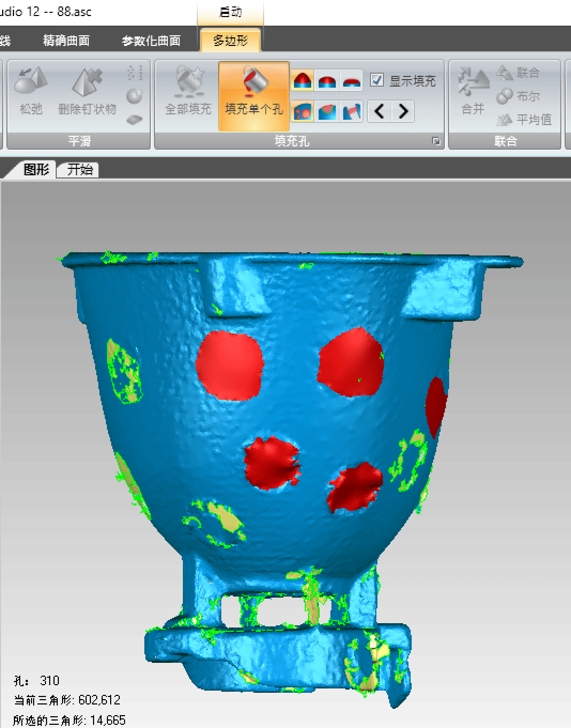
Task: Click the 联合 union command
Action: tap(518, 73)
